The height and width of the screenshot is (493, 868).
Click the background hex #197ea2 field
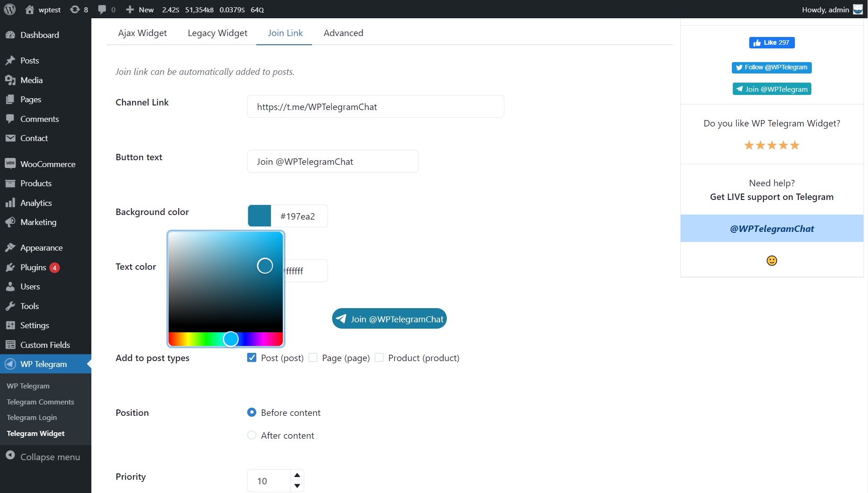coord(299,216)
